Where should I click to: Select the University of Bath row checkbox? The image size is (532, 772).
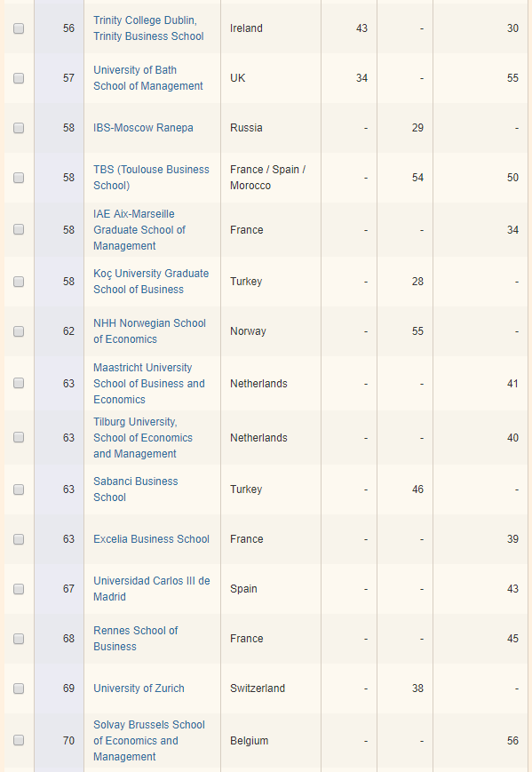coord(19,78)
